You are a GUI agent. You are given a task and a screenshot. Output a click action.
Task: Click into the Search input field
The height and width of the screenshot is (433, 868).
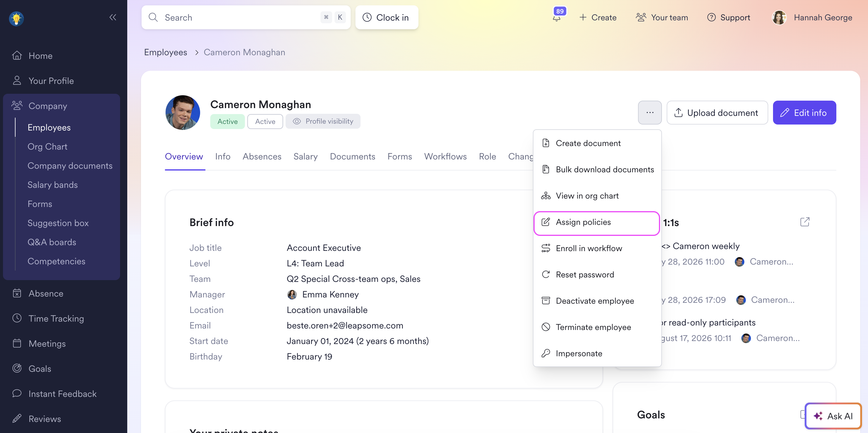(246, 17)
